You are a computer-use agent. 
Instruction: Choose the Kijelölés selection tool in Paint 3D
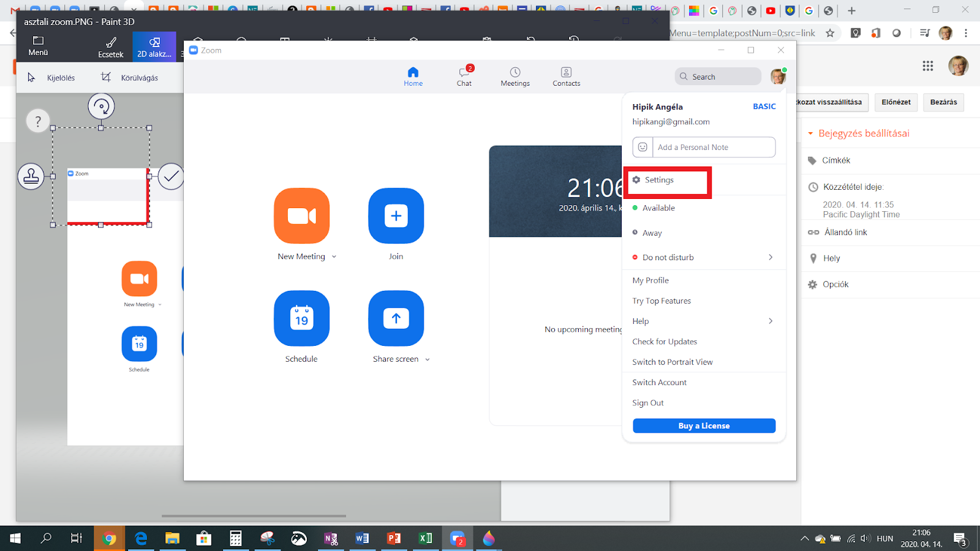pos(51,78)
